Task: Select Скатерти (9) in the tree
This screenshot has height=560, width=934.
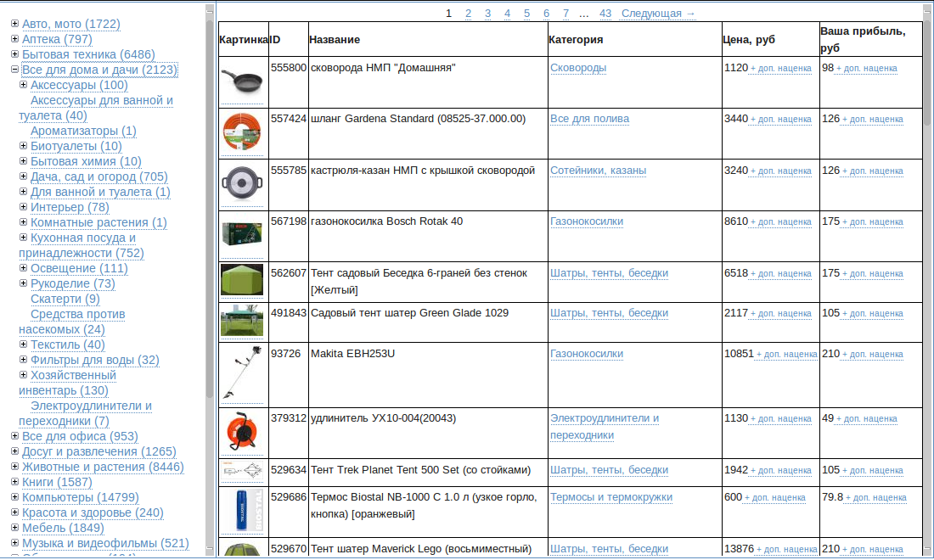Action: point(65,299)
